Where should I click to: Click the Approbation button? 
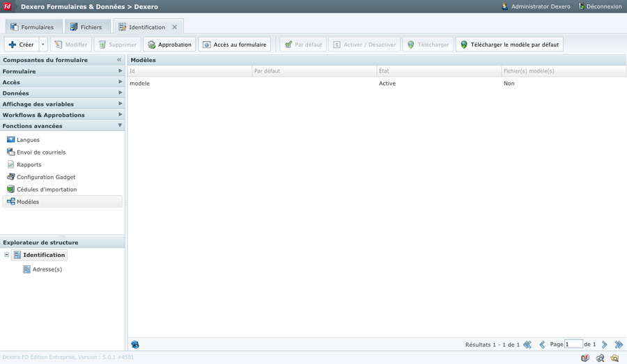[x=169, y=45]
